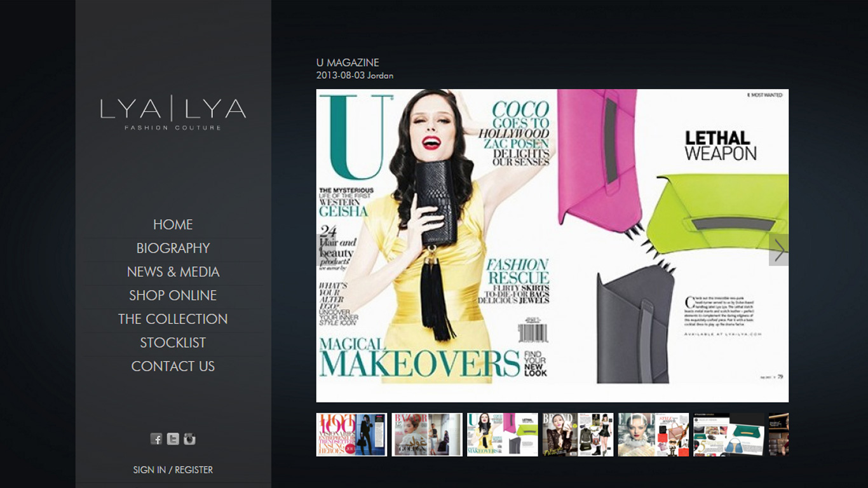This screenshot has height=488, width=868.
Task: Navigate to Stocklist
Action: pyautogui.click(x=173, y=342)
